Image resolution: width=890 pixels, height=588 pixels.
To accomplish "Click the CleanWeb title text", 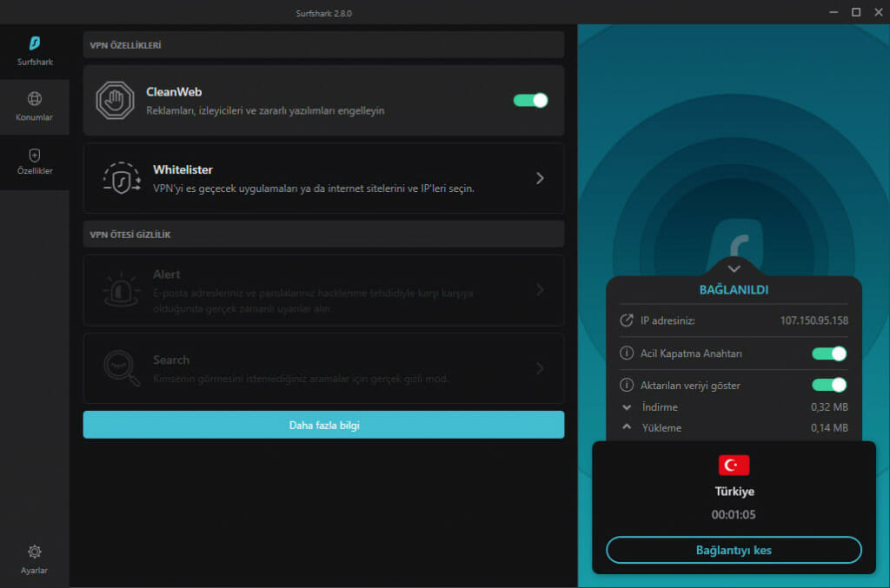I will pyautogui.click(x=174, y=92).
